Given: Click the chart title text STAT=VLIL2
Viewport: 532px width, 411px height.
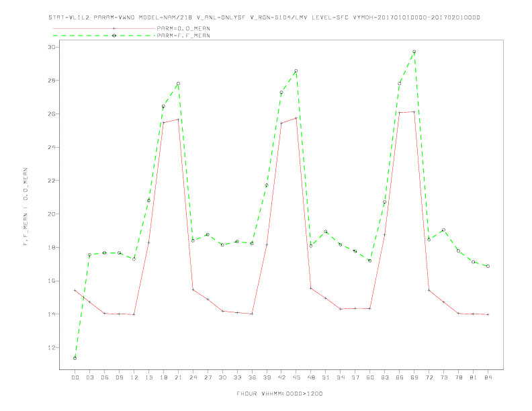Looking at the screenshot, I should point(69,17).
